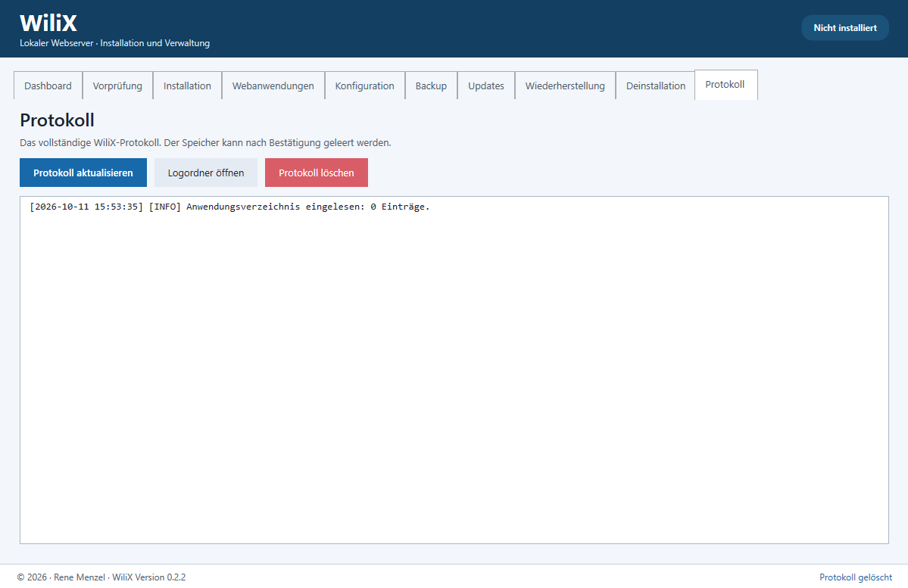Click Protokoll aktualisieren button
This screenshot has height=588, width=908.
pyautogui.click(x=83, y=173)
